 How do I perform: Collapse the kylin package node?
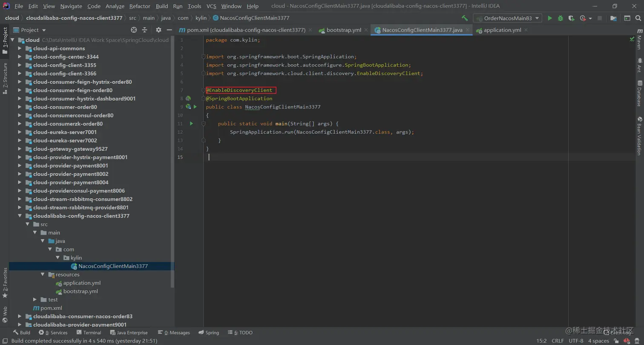58,258
